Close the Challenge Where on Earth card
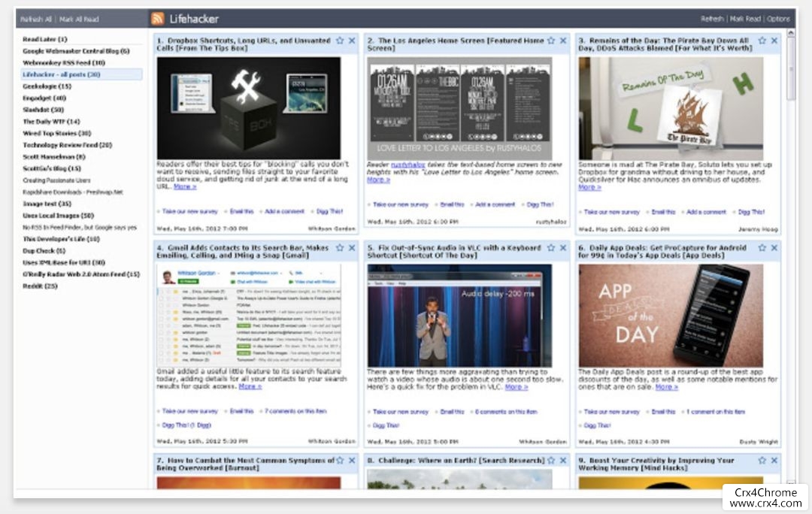Image resolution: width=812 pixels, height=514 pixels. pyautogui.click(x=563, y=460)
